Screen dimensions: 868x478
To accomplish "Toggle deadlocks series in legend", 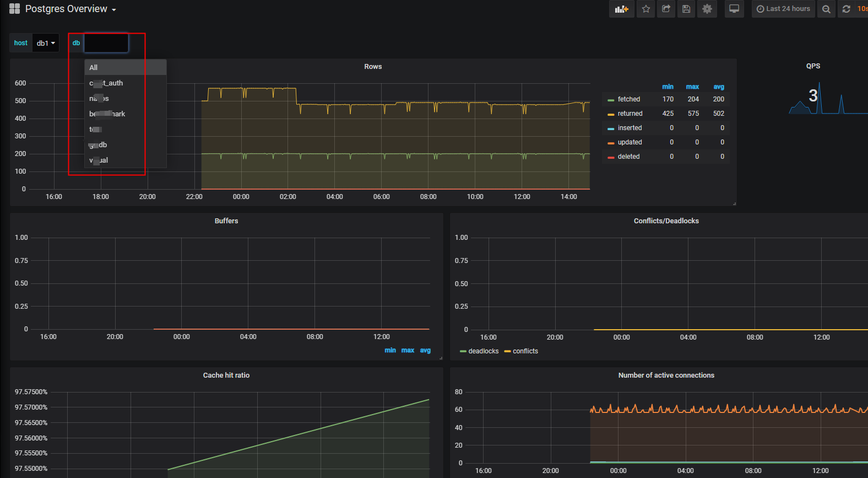I will [483, 351].
